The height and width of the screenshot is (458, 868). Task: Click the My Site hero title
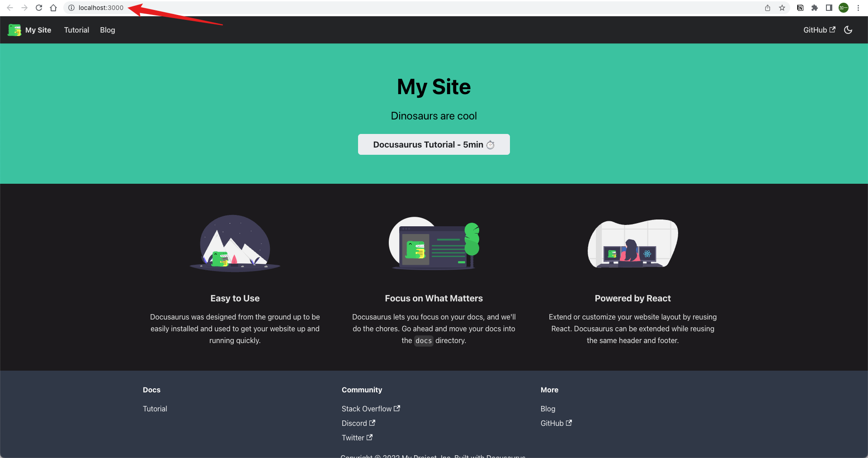point(434,86)
